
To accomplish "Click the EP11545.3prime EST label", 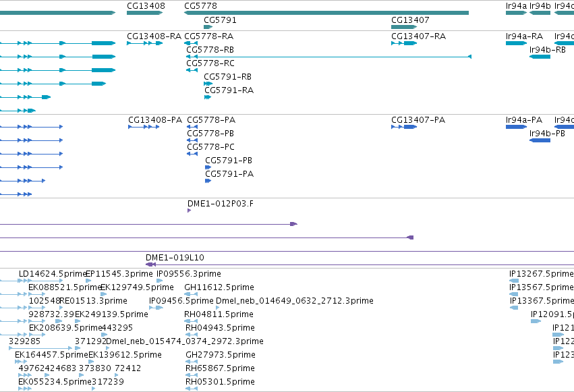I will 119,274.
